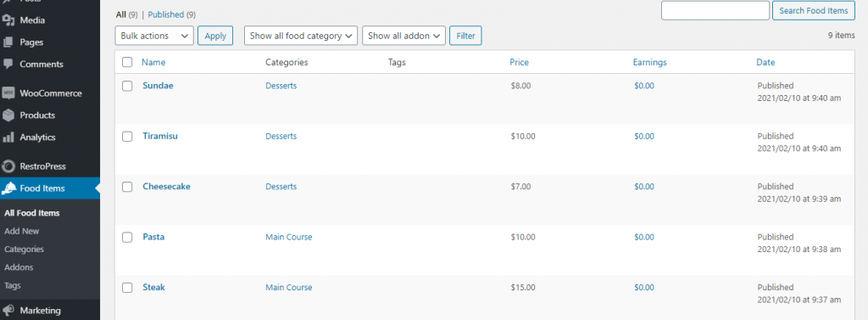Open the Tiramisu food item link
The height and width of the screenshot is (320, 868).
(x=160, y=136)
